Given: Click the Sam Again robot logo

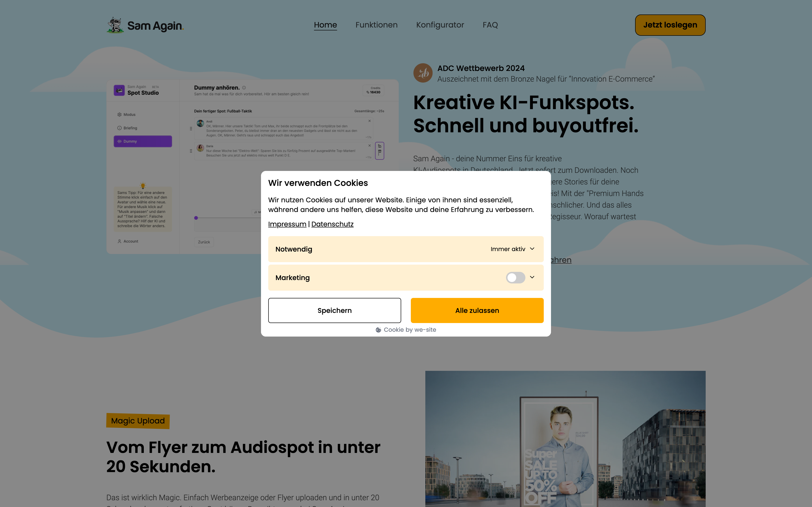Looking at the screenshot, I should (116, 24).
